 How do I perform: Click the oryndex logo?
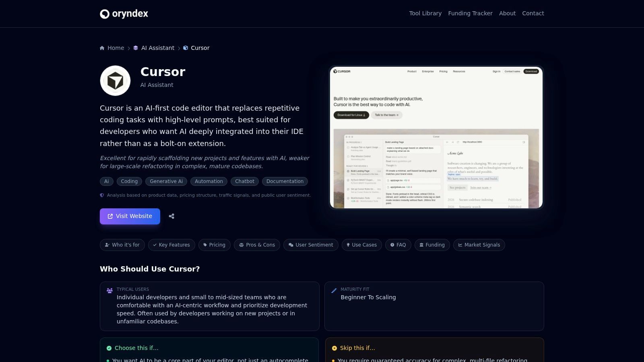pyautogui.click(x=124, y=14)
